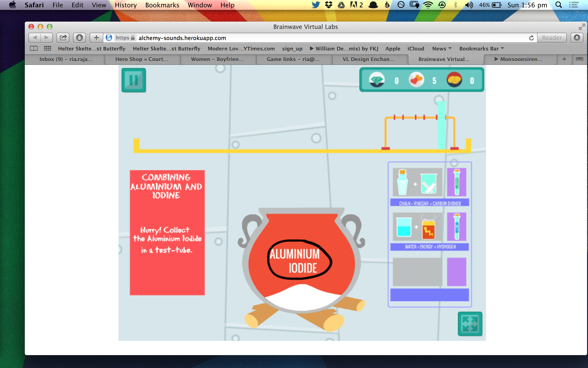Switch to Women – Boyfrien tab
The height and width of the screenshot is (368, 588).
pos(217,59)
